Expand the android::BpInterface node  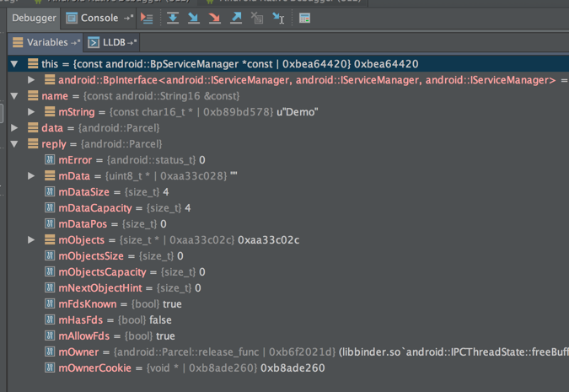(31, 80)
